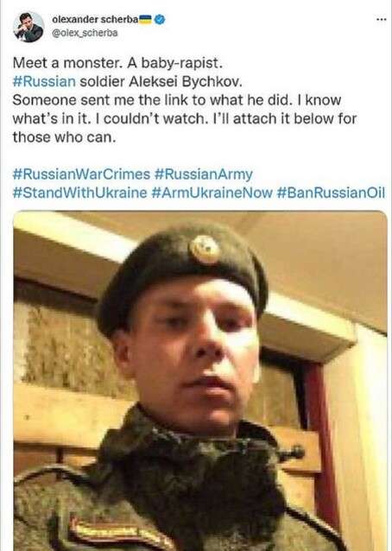This screenshot has height=551, width=392.
Task: Open the #BanRussianOil hashtag
Action: (332, 193)
